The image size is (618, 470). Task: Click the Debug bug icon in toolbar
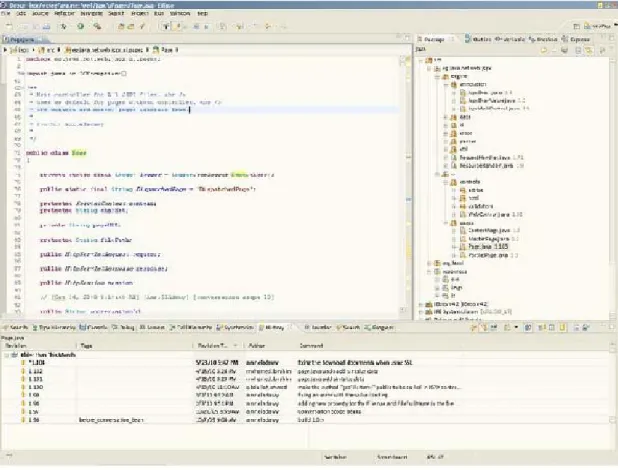[63, 26]
